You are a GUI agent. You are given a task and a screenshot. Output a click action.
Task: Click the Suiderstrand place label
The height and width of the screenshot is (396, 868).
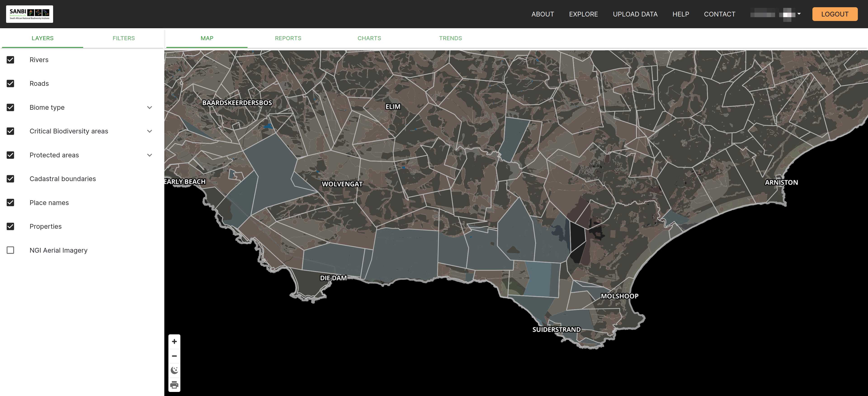556,329
